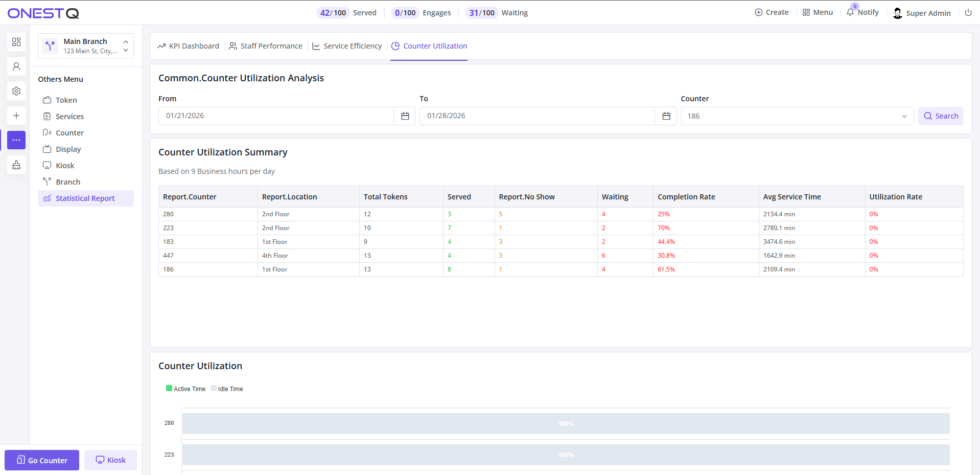Click the plus icon in left rail
The height and width of the screenshot is (475, 980).
[16, 116]
